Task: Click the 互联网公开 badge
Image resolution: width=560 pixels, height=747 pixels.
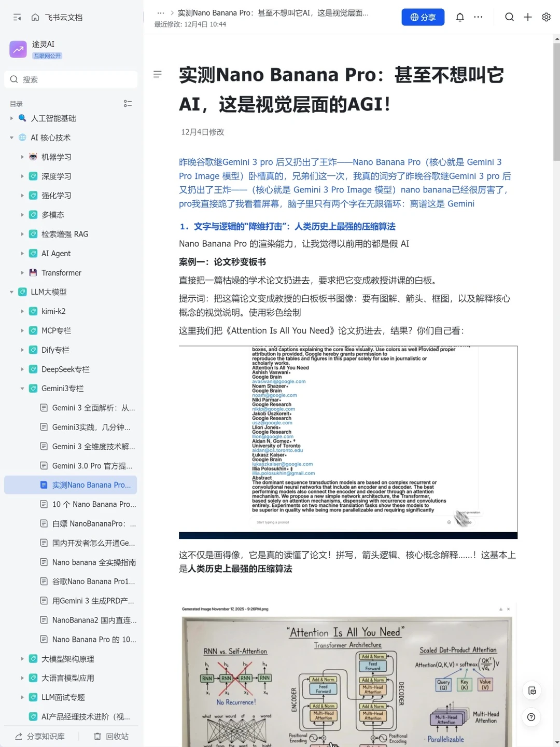Action: pyautogui.click(x=47, y=56)
